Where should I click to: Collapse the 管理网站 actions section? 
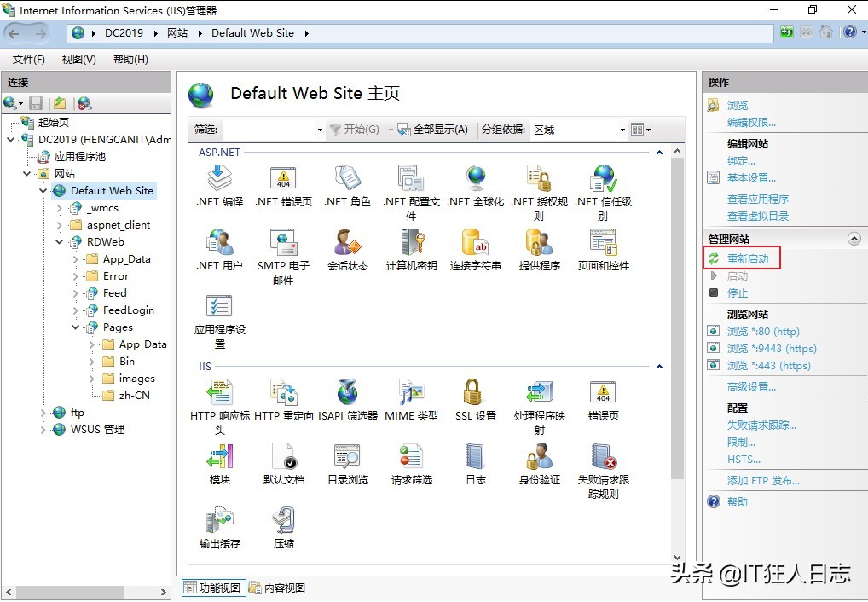click(854, 240)
